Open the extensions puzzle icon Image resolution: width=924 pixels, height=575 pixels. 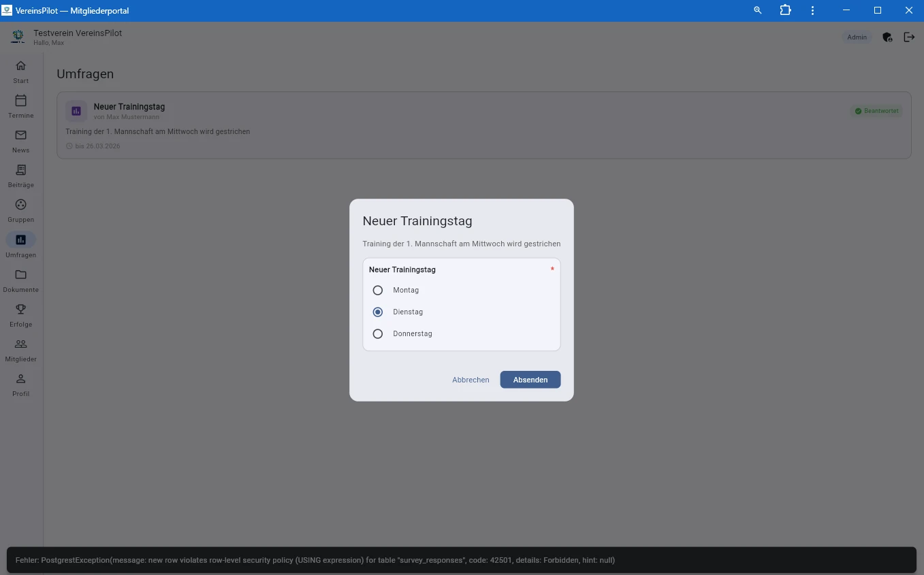click(x=786, y=11)
